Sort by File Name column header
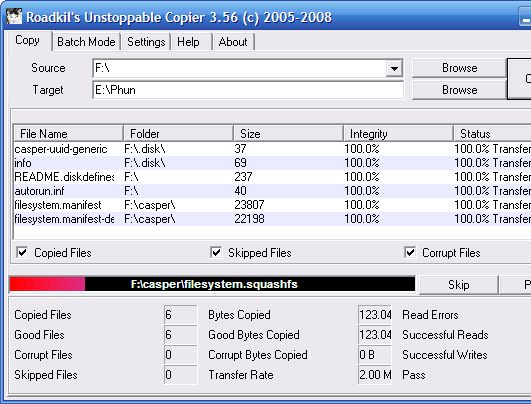The width and height of the screenshot is (531, 404). 68,133
